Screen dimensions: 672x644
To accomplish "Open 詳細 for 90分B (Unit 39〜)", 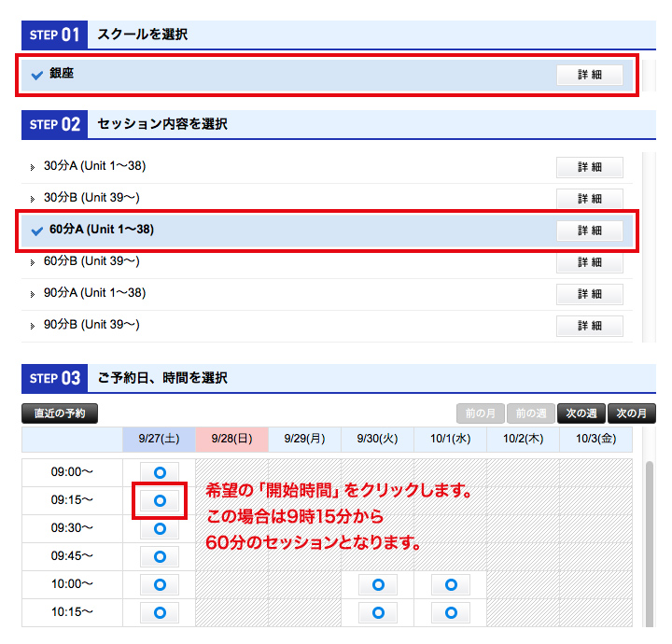I will (x=589, y=326).
